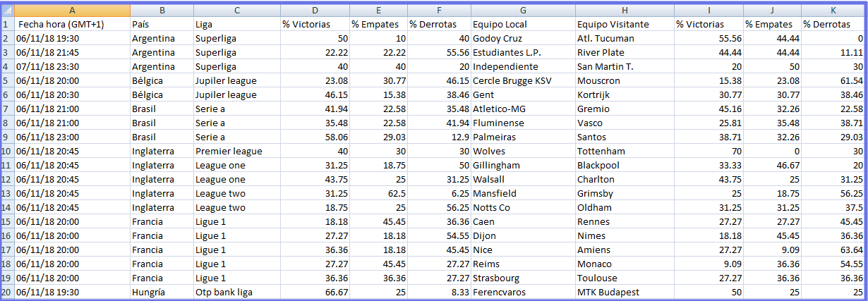Select the cell with 'Notts Co'
The height and width of the screenshot is (301, 868).
pyautogui.click(x=523, y=207)
